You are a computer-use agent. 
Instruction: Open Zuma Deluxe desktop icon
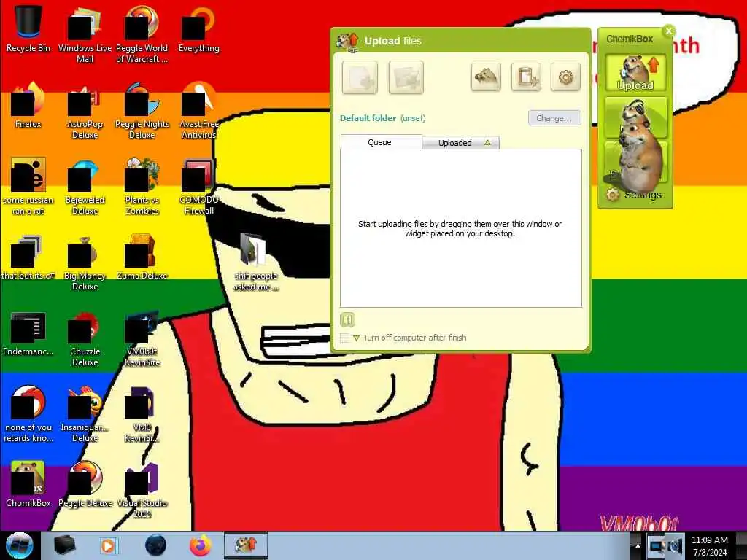pyautogui.click(x=142, y=257)
